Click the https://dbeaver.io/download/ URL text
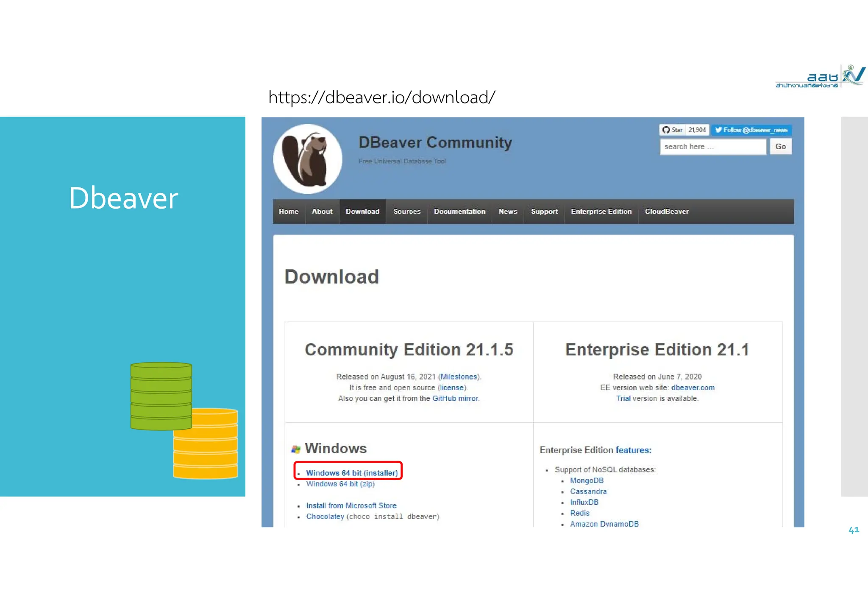 (382, 98)
